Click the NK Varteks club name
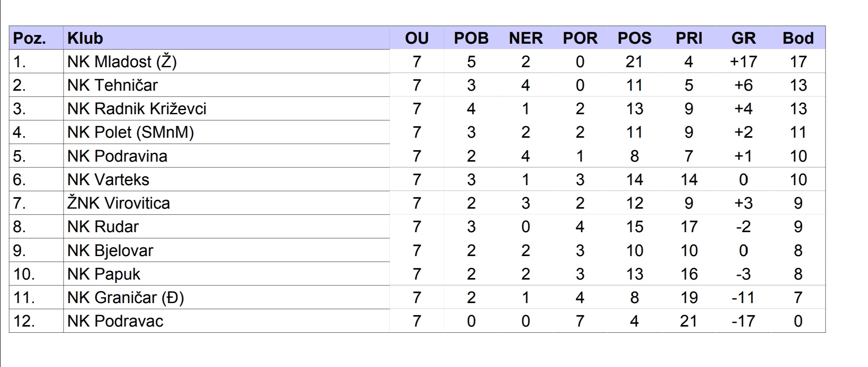The image size is (868, 367). tap(108, 180)
